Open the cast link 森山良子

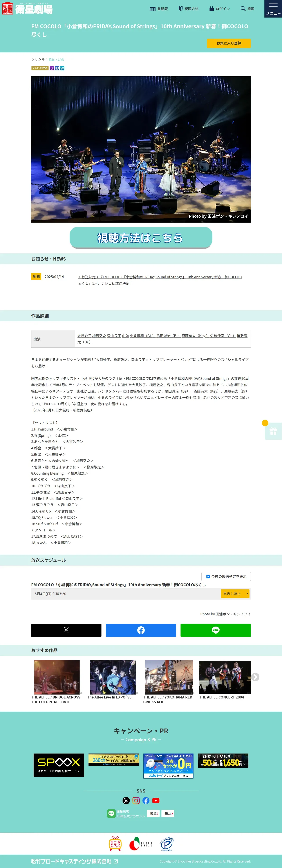pos(114,336)
